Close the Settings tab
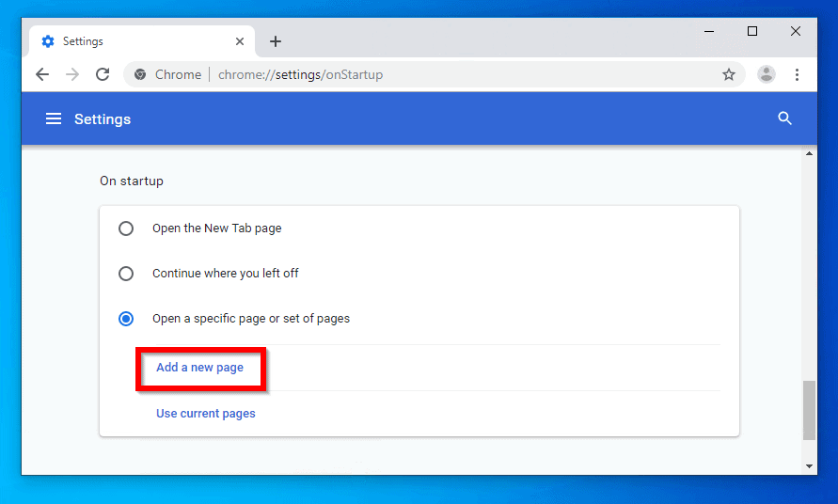Screen dimensions: 838x504 click(x=240, y=41)
